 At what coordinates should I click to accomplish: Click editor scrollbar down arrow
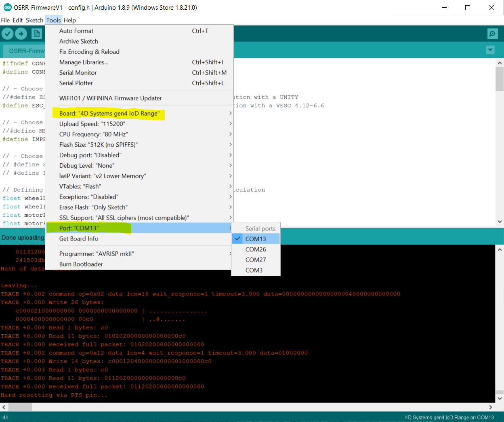click(x=500, y=222)
